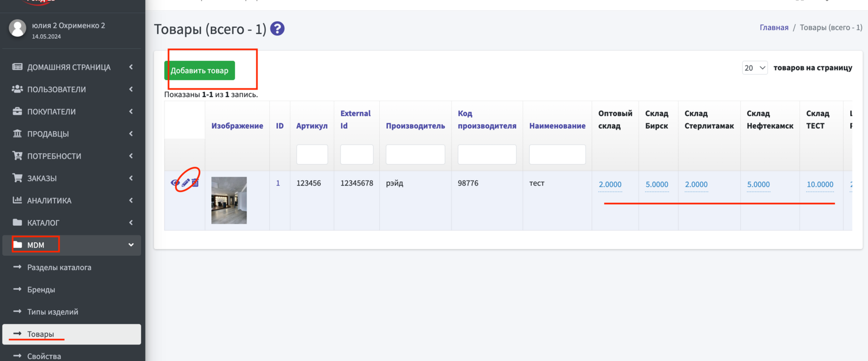This screenshot has width=868, height=361.
Task: Edit Оптовый склад value 2.0000
Action: (610, 184)
